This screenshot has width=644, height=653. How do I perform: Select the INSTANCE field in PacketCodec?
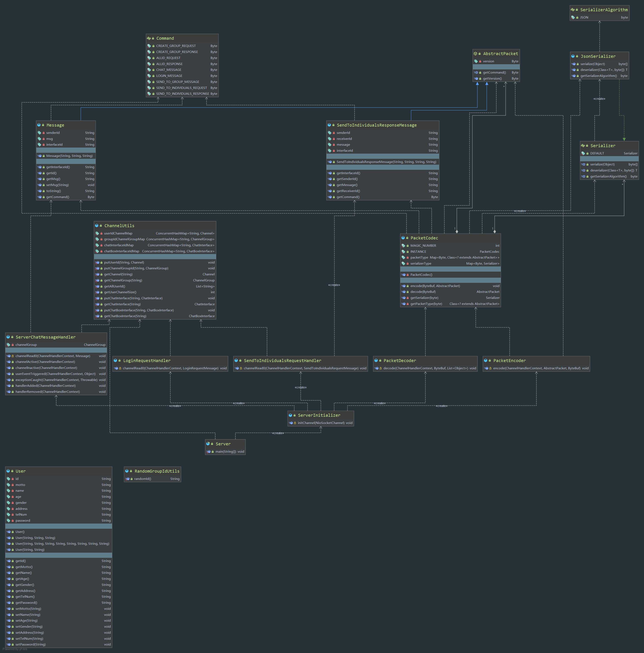(x=450, y=252)
